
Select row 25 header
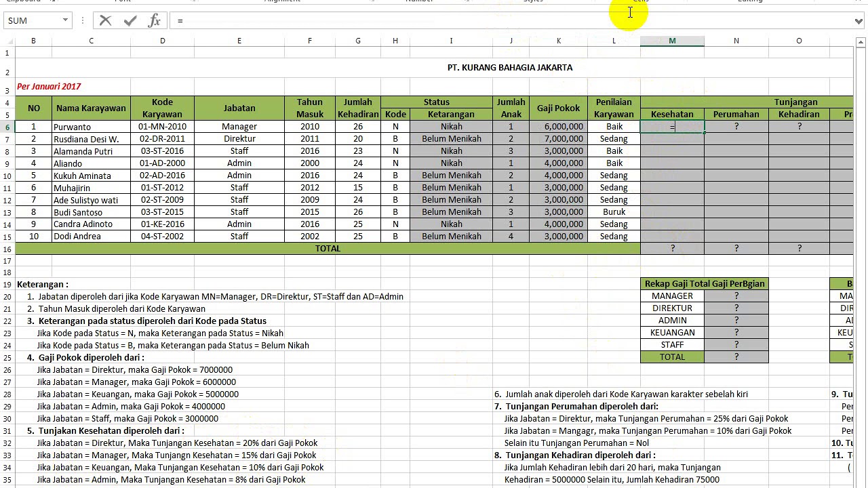(x=7, y=357)
